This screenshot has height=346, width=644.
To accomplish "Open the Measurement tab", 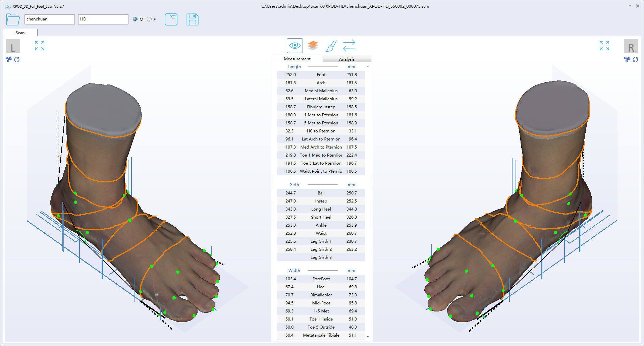I will [x=297, y=59].
